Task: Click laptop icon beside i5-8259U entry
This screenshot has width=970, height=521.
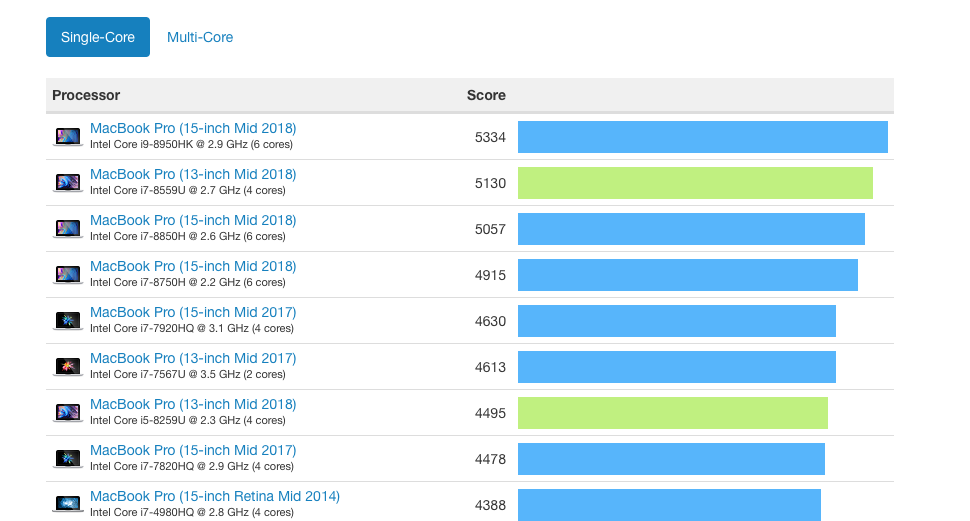Action: [68, 413]
